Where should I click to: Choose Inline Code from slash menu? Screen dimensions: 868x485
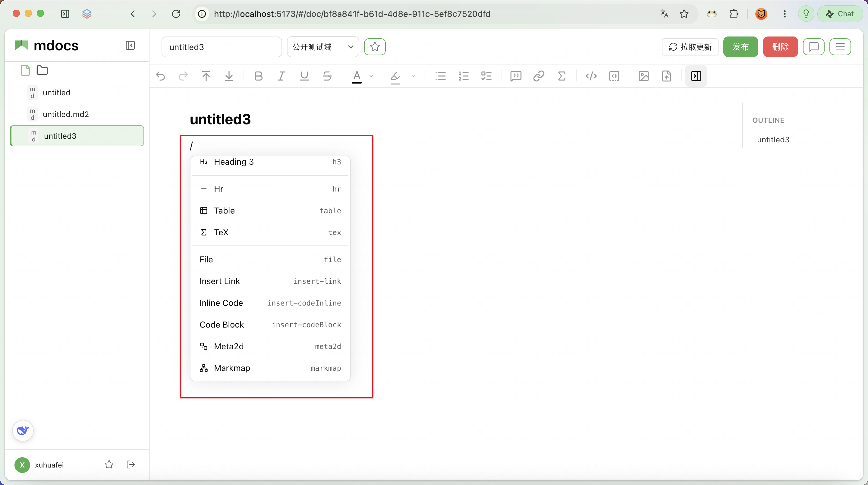270,303
